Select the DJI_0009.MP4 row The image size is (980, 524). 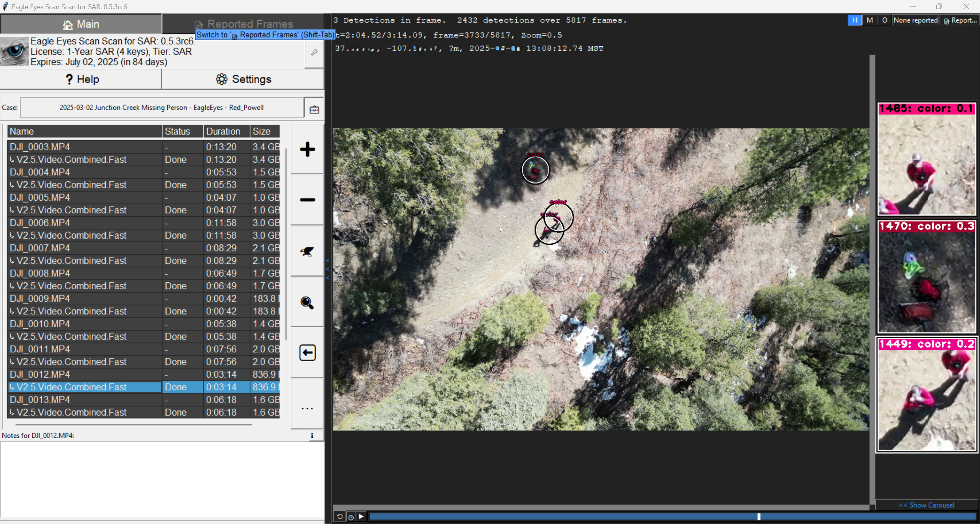point(144,298)
